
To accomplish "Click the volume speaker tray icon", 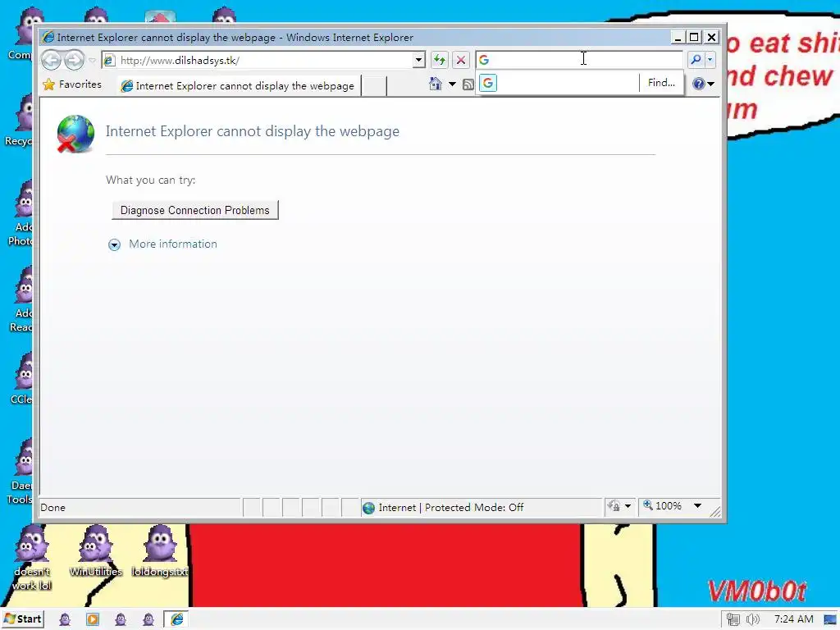I will 753,620.
